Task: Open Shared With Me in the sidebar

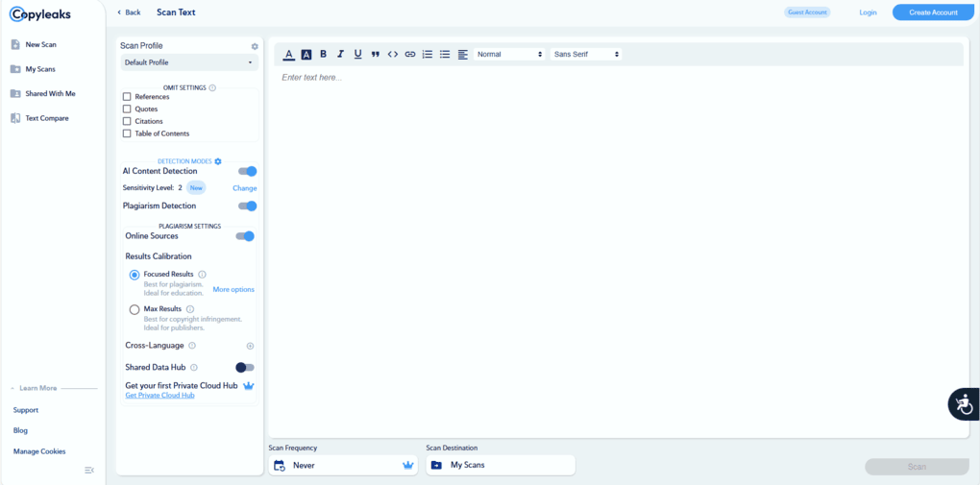Action: [50, 94]
